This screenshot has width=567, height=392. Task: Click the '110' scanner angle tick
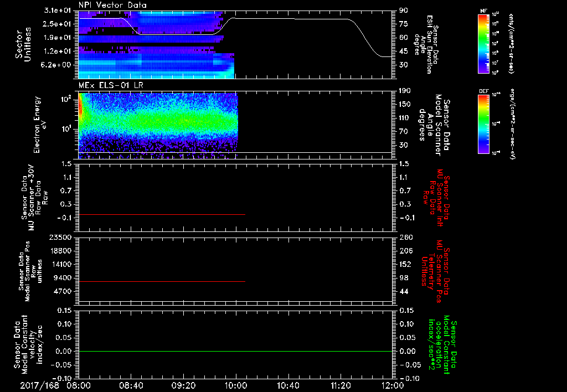[x=405, y=118]
